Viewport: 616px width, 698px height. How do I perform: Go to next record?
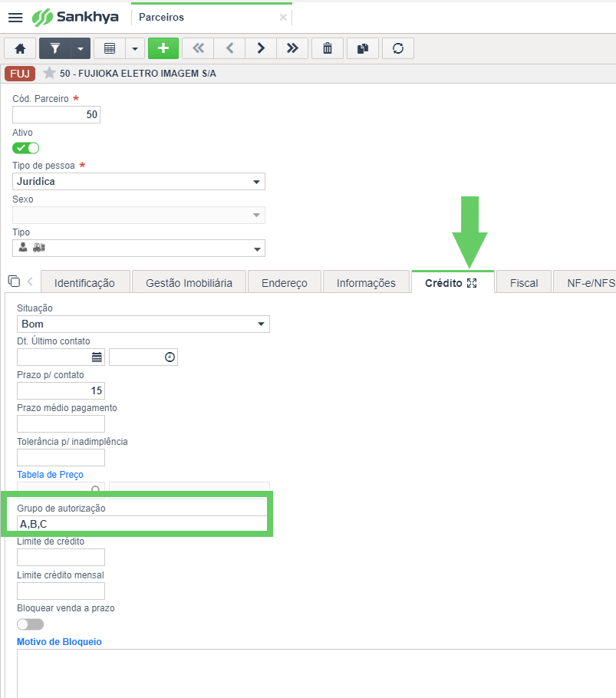(261, 48)
